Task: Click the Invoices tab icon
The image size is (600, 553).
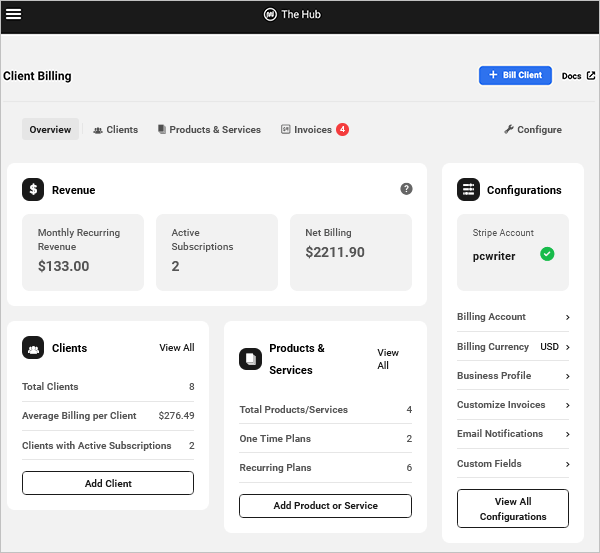Action: point(285,129)
